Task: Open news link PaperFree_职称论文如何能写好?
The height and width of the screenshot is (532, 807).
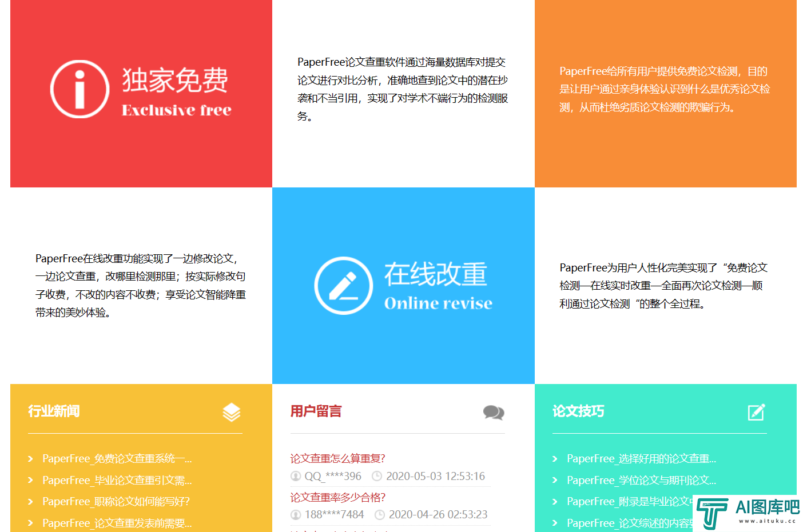Action: [116, 502]
